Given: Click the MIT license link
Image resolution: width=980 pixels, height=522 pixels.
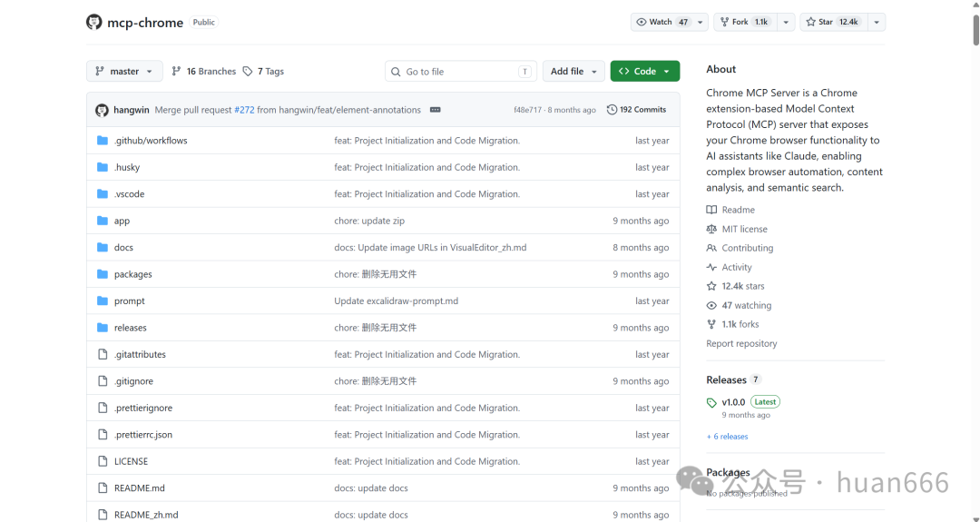Looking at the screenshot, I should (744, 229).
